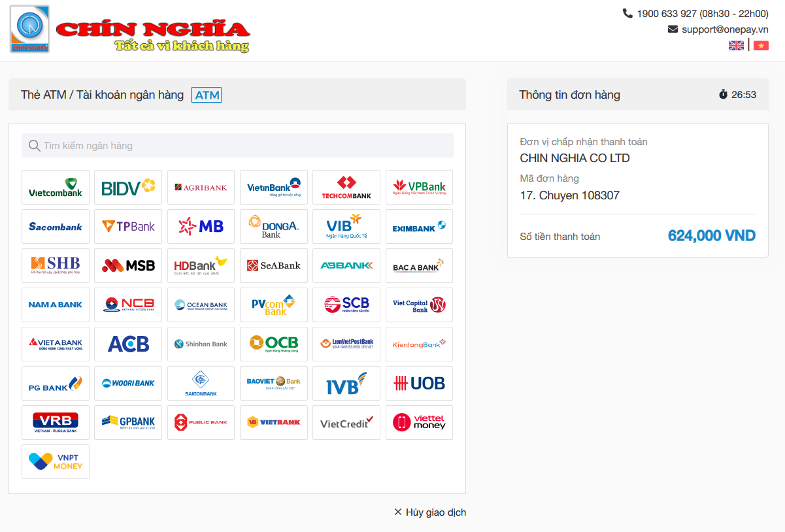
Task: Choose the BIDV bank logo
Action: click(128, 188)
